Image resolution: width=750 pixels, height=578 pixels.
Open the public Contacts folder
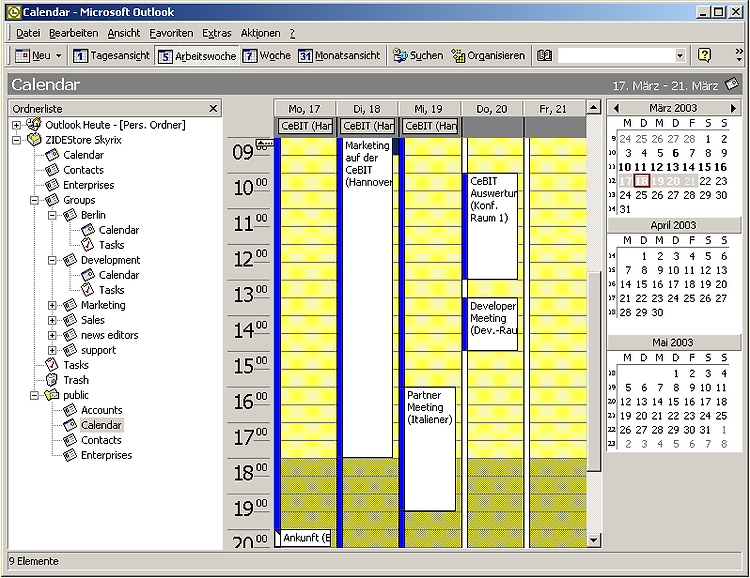(x=101, y=440)
